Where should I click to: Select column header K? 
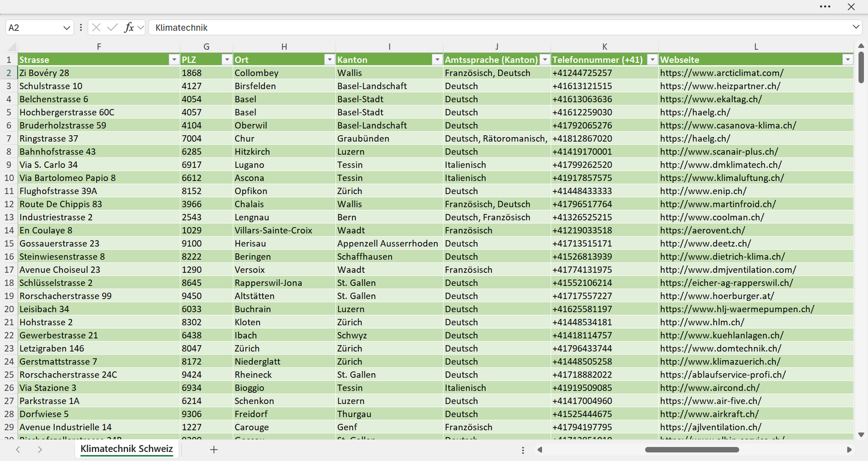pyautogui.click(x=604, y=47)
